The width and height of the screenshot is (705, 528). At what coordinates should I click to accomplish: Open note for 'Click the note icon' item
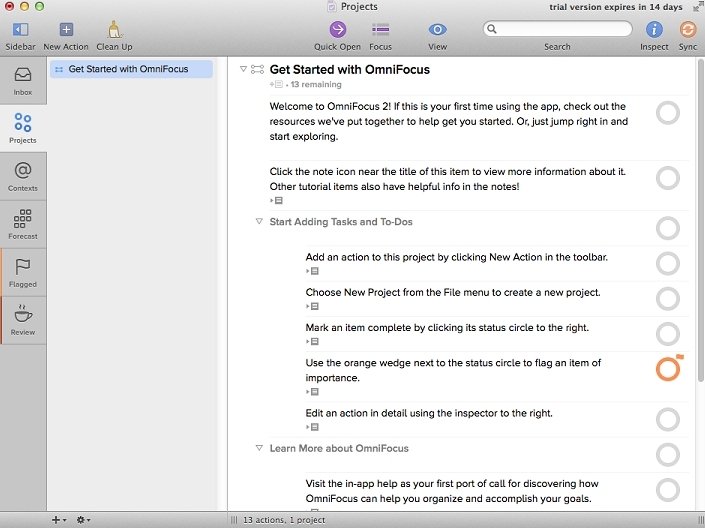tap(277, 201)
